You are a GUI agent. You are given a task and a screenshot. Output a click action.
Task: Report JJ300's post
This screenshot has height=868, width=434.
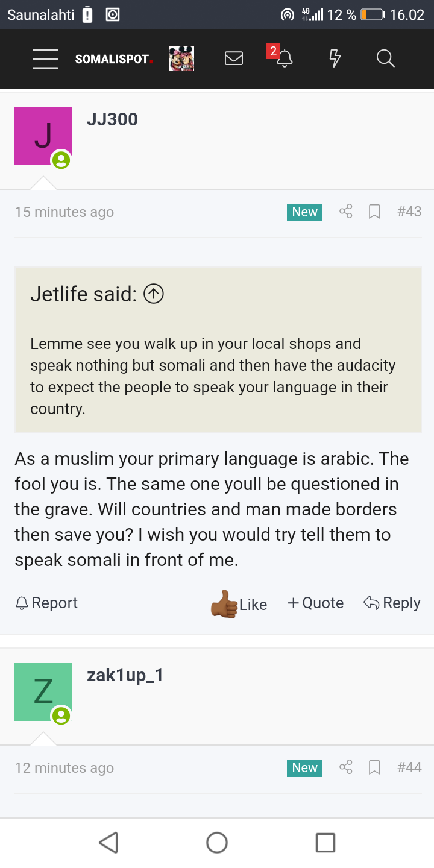coord(46,603)
